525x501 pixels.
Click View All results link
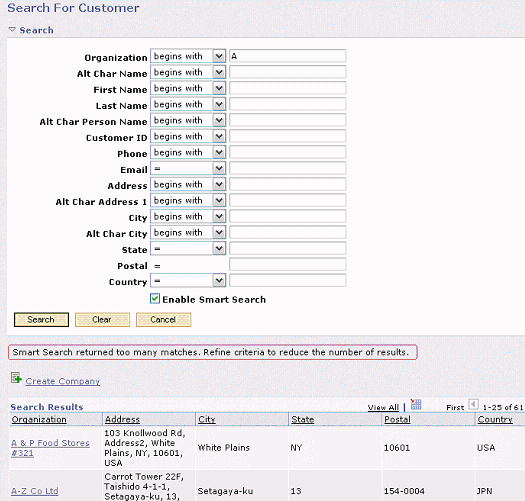click(x=383, y=408)
